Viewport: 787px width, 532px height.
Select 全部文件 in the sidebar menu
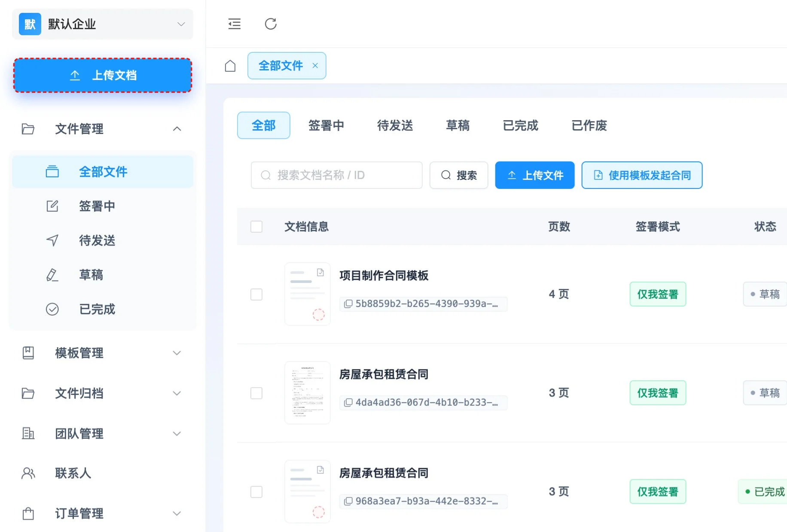coord(103,172)
